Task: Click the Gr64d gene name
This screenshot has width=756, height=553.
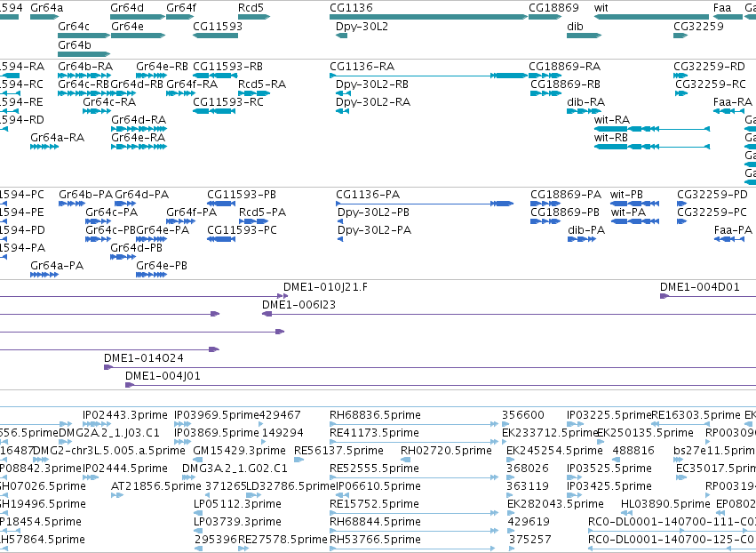Action: pos(127,8)
